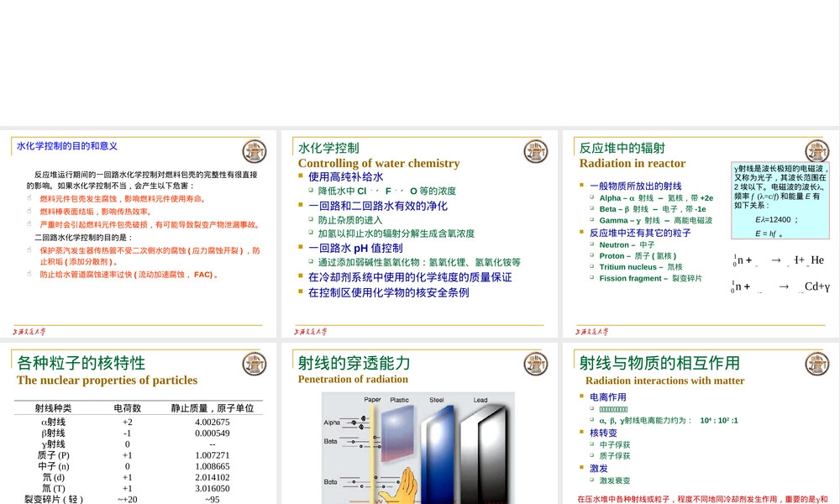The width and height of the screenshot is (840, 504).
Task: Select the slide titled Radiation interactions with matter
Action: 701,423
